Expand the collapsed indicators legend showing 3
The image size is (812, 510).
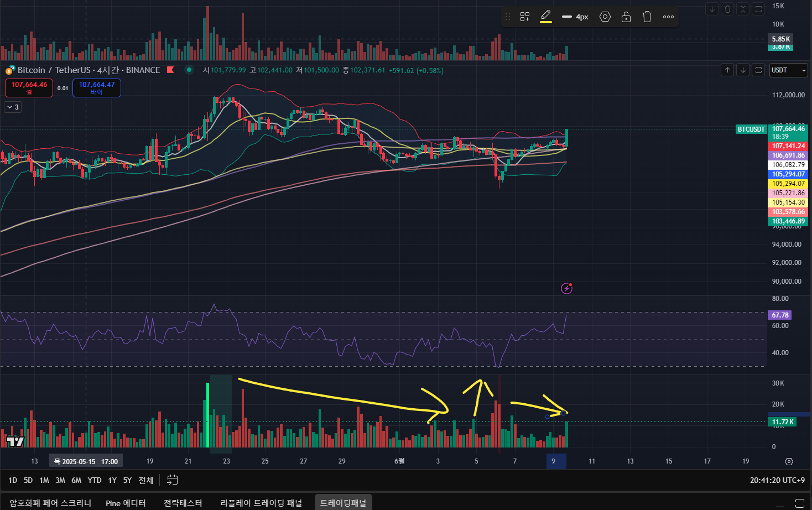click(x=13, y=107)
